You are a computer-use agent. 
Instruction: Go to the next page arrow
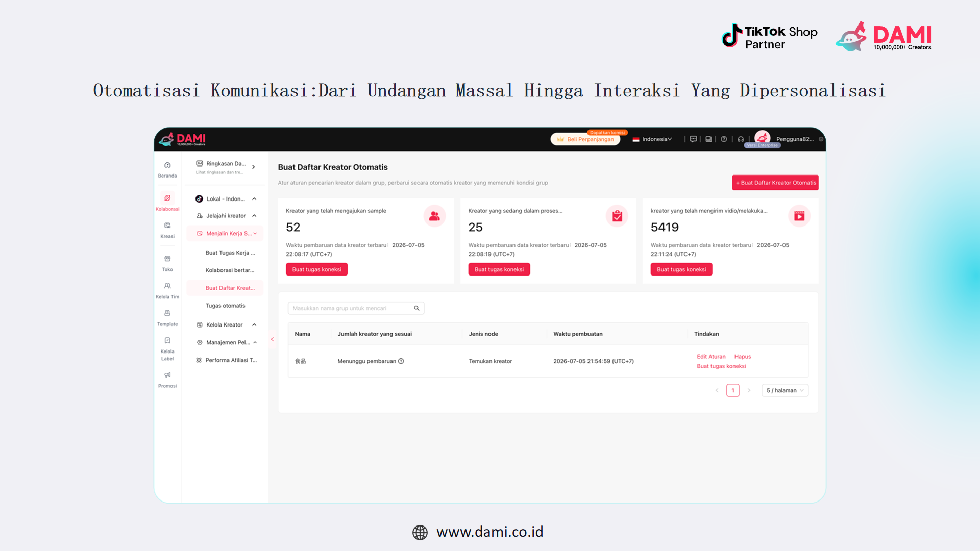pyautogui.click(x=749, y=391)
